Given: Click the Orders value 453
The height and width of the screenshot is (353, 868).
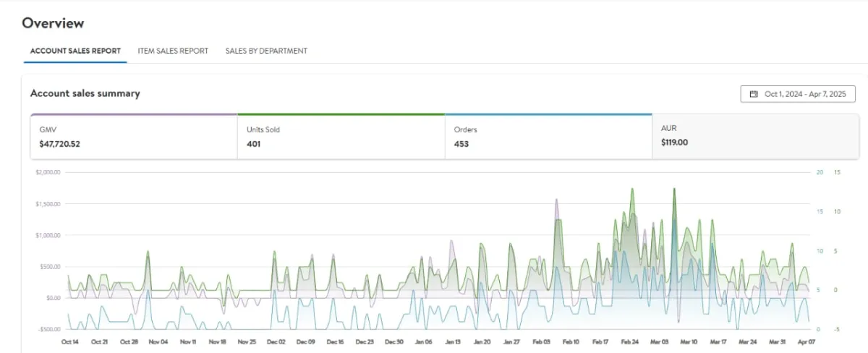Looking at the screenshot, I should point(461,144).
